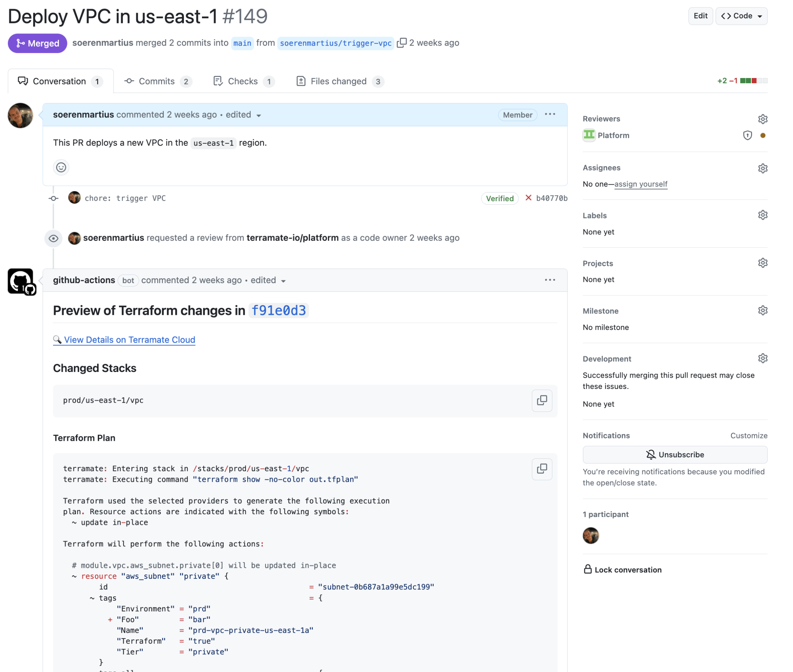The image size is (793, 672).
Task: Click the red X next to commit b40770b
Action: 528,198
